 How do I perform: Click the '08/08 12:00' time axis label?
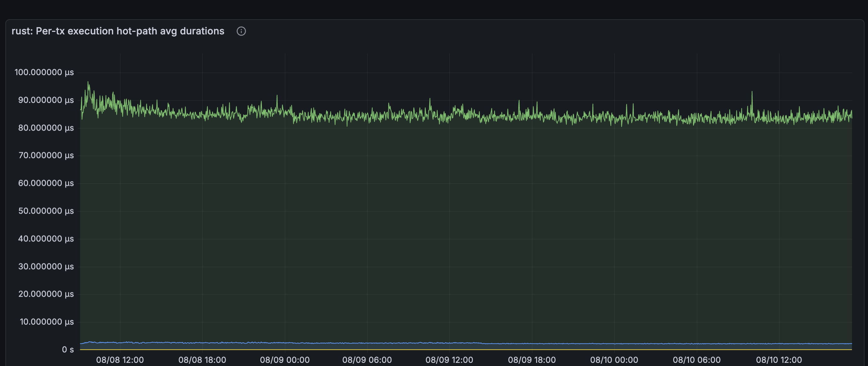coord(120,360)
